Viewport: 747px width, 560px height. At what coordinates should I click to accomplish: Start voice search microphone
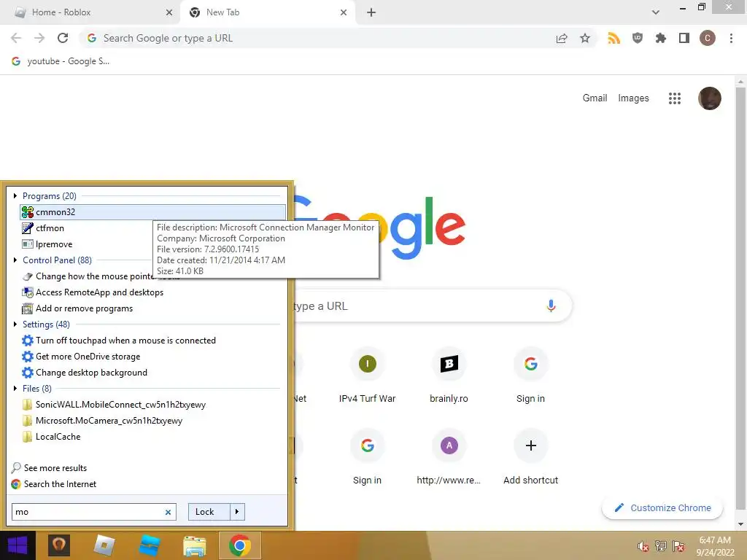(551, 306)
